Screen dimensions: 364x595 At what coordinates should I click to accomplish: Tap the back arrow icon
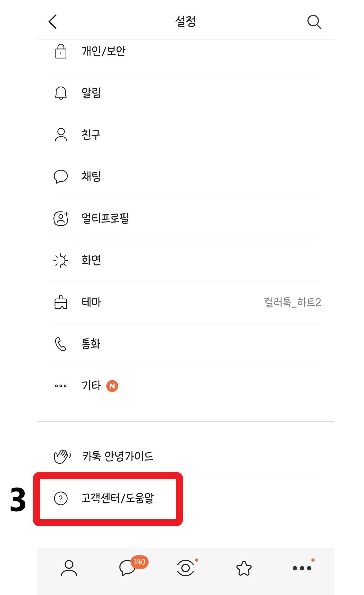point(53,21)
